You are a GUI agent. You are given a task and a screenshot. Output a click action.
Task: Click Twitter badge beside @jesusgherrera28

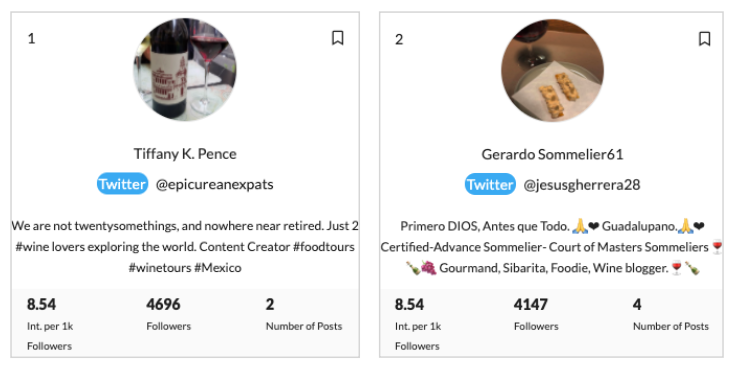coord(490,184)
